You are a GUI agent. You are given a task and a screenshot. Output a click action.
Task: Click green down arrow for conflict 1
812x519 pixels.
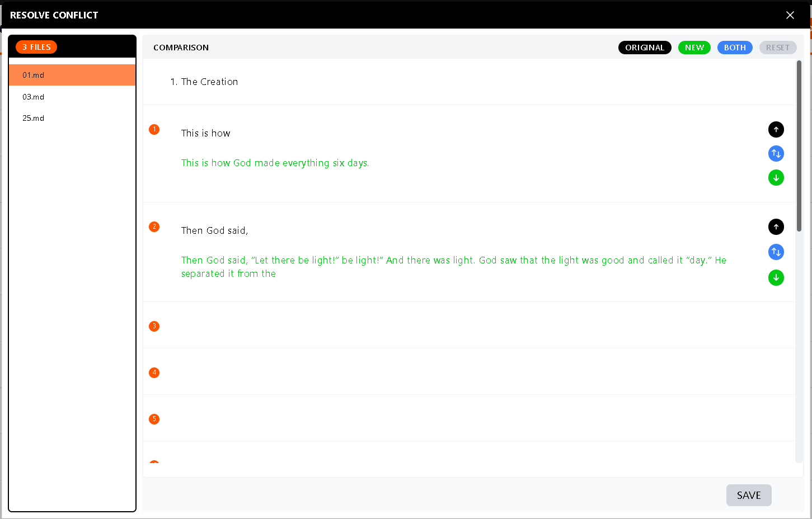(x=776, y=178)
